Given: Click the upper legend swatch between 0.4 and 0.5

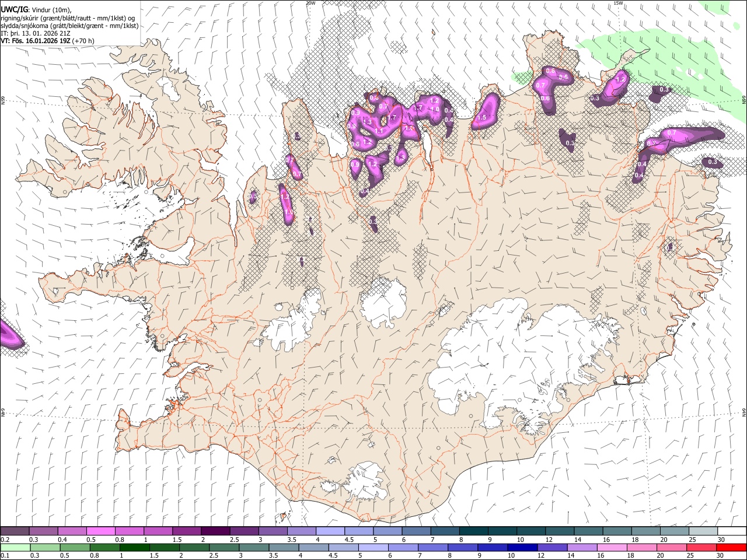Looking at the screenshot, I should [72, 531].
